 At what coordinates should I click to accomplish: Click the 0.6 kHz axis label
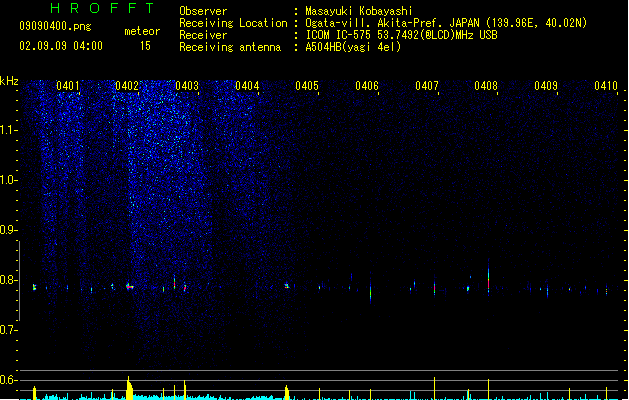pos(8,380)
